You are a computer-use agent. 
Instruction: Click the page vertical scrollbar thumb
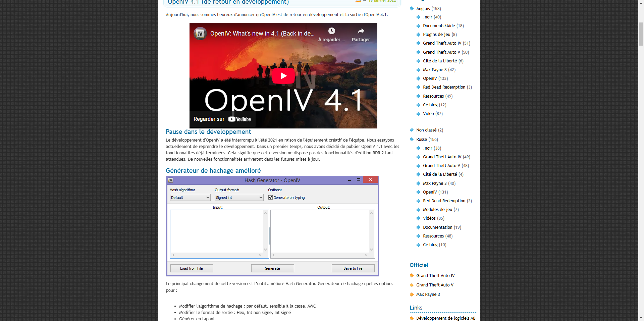(x=641, y=34)
